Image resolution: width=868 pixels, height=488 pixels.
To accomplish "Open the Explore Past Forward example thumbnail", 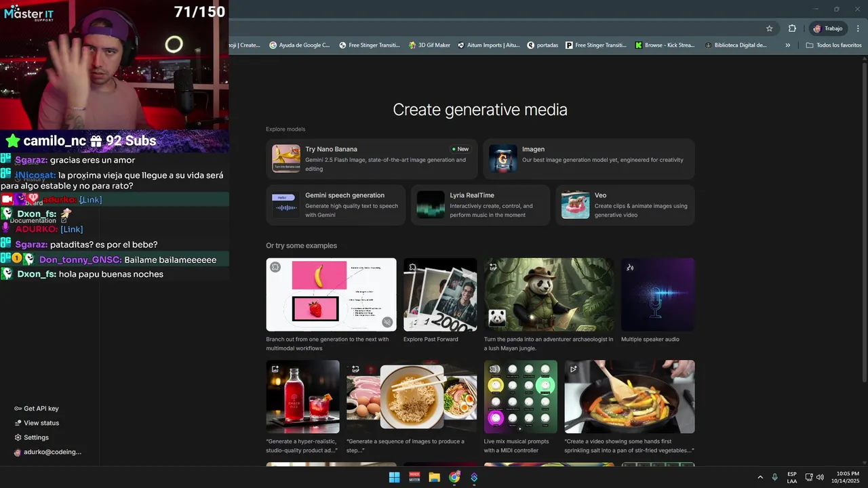I will [x=440, y=294].
